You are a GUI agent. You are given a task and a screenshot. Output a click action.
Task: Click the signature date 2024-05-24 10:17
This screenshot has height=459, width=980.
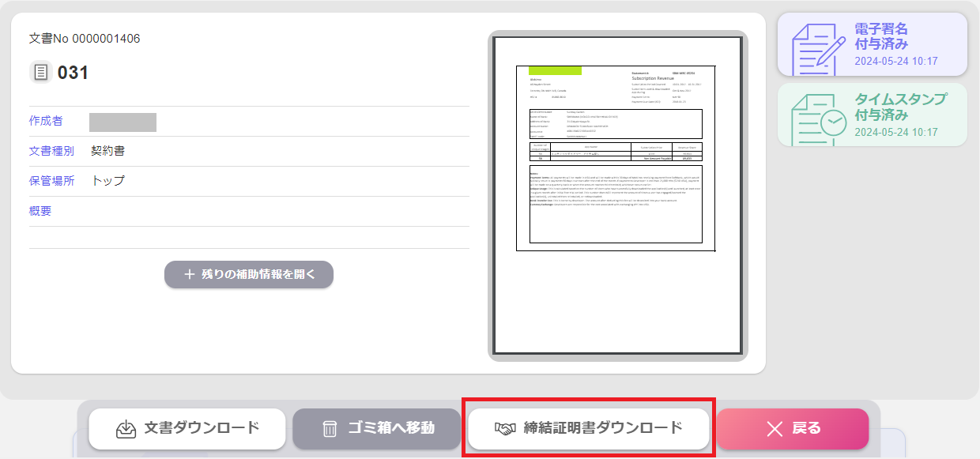click(896, 61)
